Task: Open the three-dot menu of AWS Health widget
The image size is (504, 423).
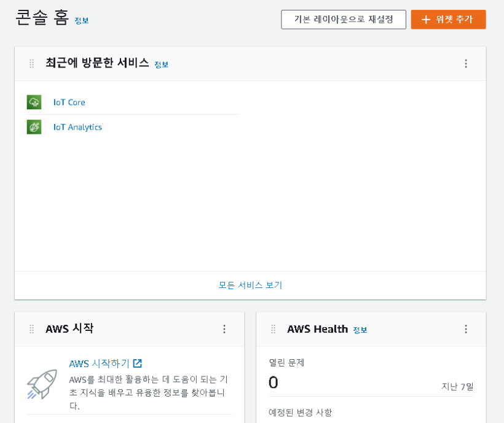Action: 466,329
